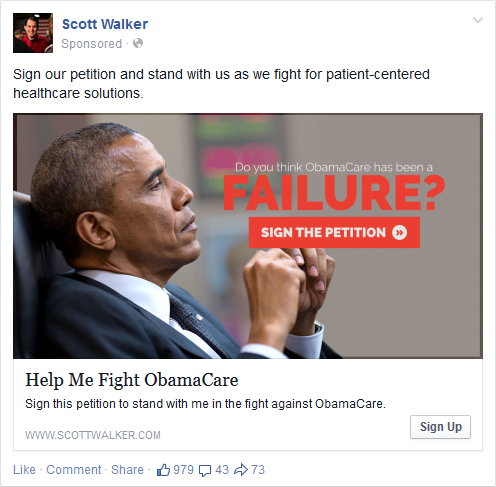The width and height of the screenshot is (496, 487).
Task: Click the thumbs-up likes count icon
Action: coord(163,470)
